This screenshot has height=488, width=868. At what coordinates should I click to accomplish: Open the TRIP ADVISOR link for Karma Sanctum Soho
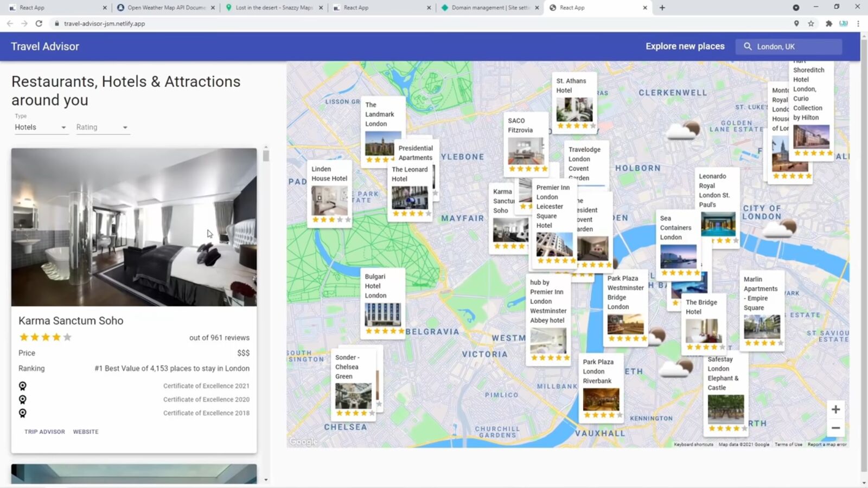44,432
